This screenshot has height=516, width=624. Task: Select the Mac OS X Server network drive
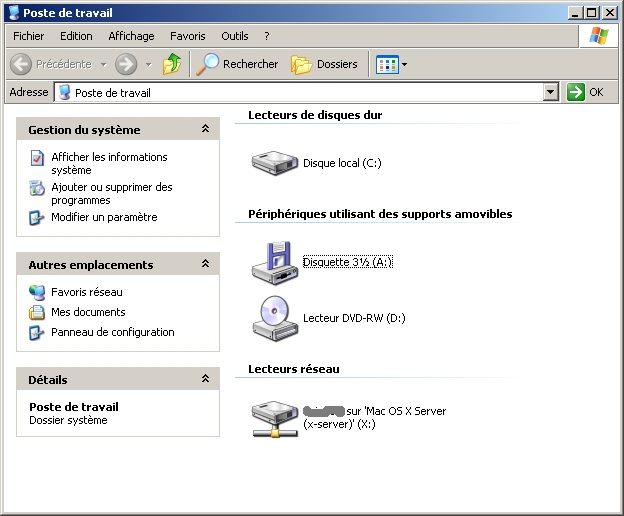pos(270,418)
